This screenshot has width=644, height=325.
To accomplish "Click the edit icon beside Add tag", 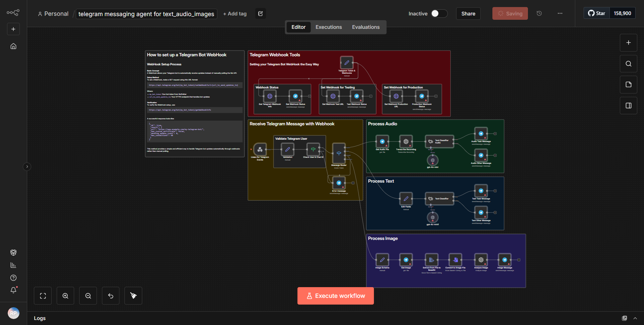I will pos(261,14).
